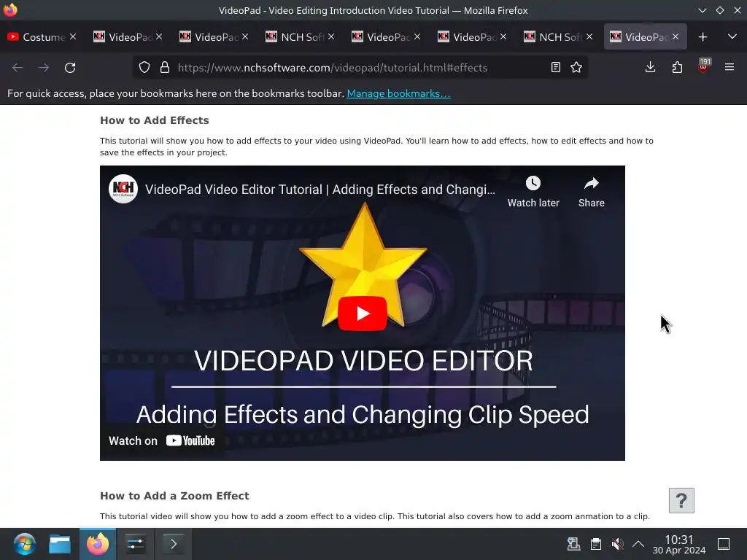The width and height of the screenshot is (747, 560).
Task: Open the extensions puzzle icon
Action: click(677, 67)
